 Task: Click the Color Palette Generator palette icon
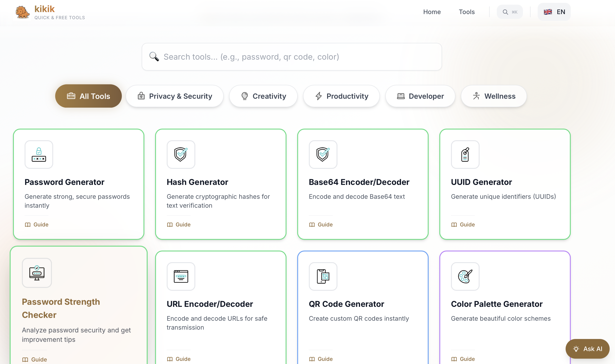pos(465,276)
